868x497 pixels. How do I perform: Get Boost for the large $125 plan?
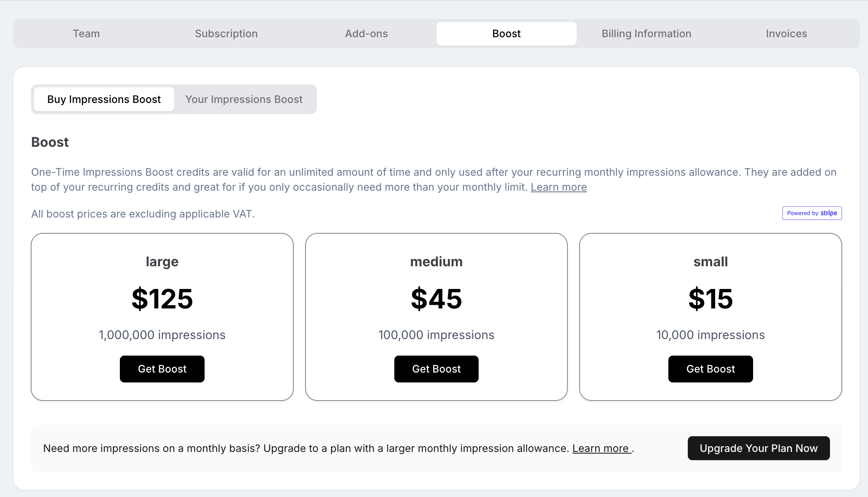[x=162, y=369]
